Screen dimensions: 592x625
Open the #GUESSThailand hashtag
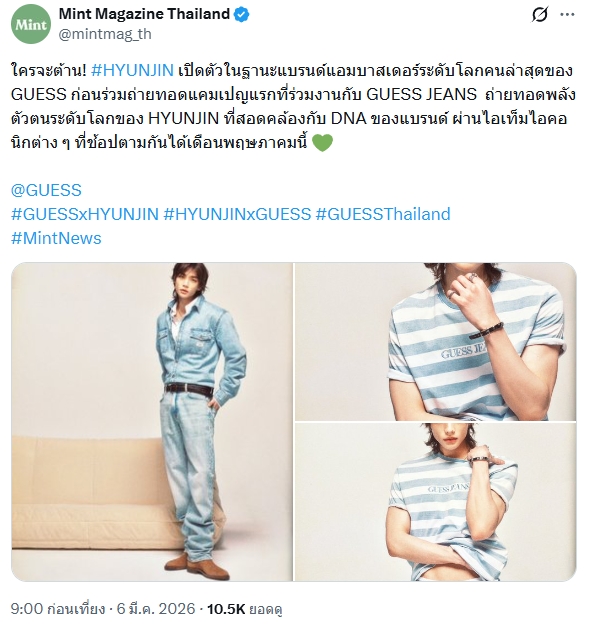383,214
